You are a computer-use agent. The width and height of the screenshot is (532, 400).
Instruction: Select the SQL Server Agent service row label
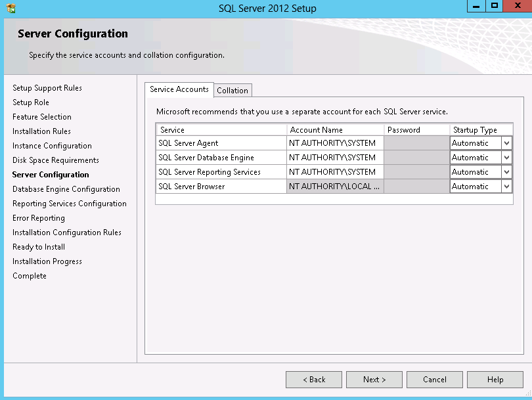click(188, 143)
